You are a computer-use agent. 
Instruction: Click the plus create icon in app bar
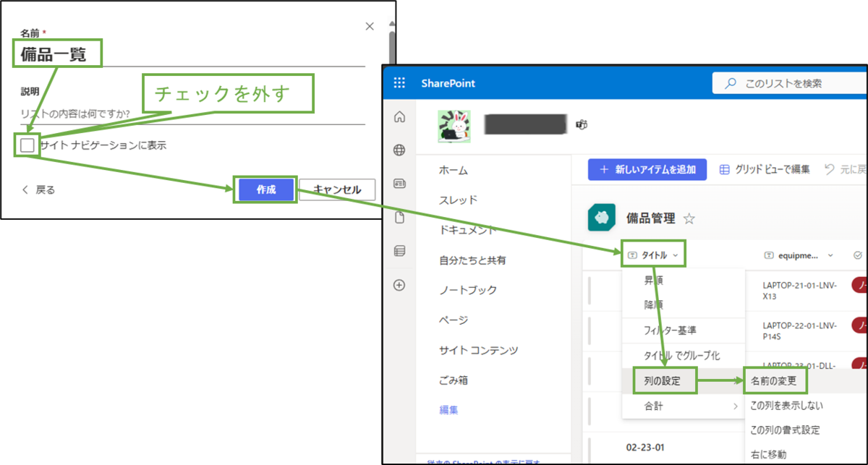coord(399,285)
